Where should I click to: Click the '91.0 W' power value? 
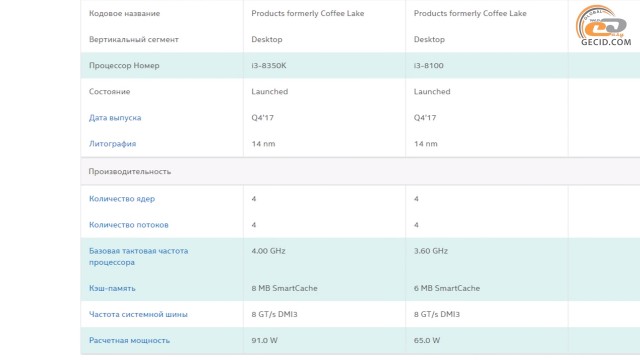pos(264,340)
